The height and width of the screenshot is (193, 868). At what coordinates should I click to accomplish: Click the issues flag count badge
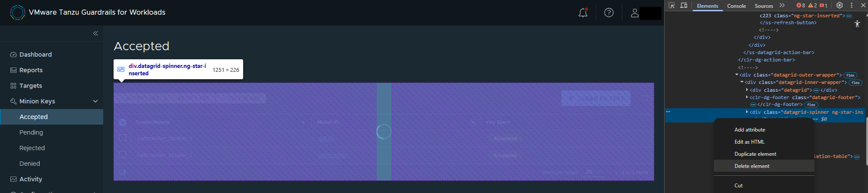[824, 6]
